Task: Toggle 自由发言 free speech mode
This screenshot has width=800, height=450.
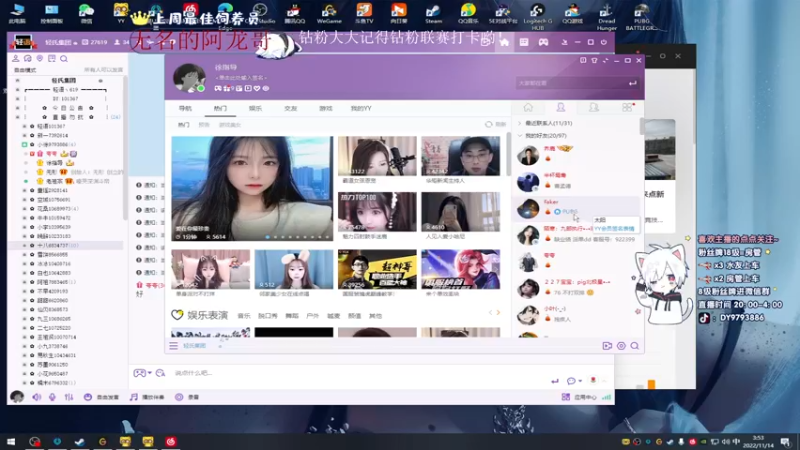Action: point(102,397)
